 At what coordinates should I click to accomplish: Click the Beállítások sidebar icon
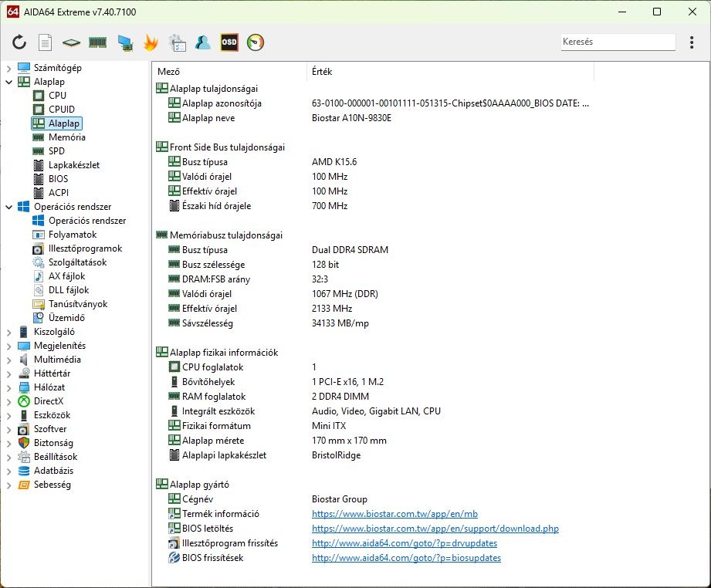[24, 457]
